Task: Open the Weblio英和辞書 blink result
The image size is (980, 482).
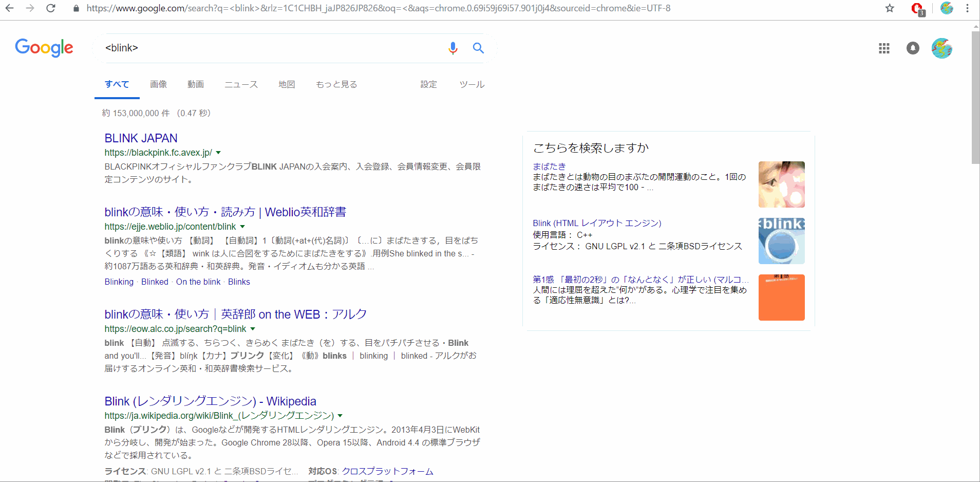Action: (225, 212)
